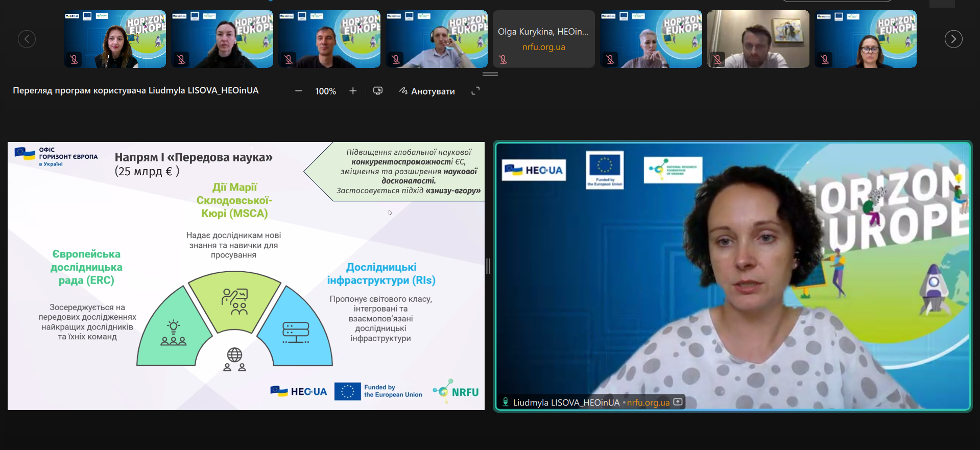The width and height of the screenshot is (980, 450).
Task: Select last participant video with glasses woman
Action: point(866,39)
